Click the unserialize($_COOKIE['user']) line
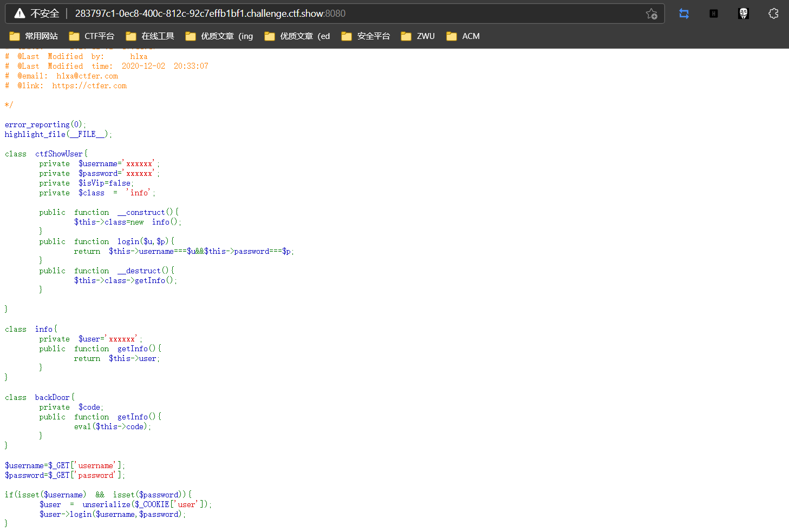 pyautogui.click(x=126, y=505)
